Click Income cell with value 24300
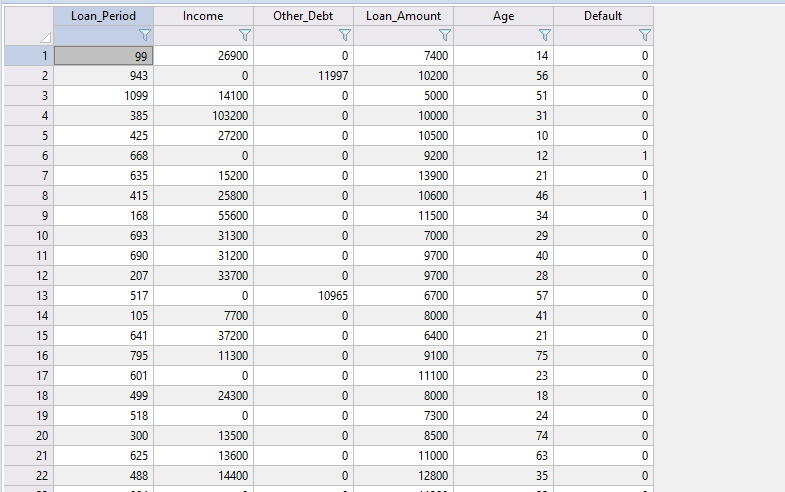 coord(203,396)
